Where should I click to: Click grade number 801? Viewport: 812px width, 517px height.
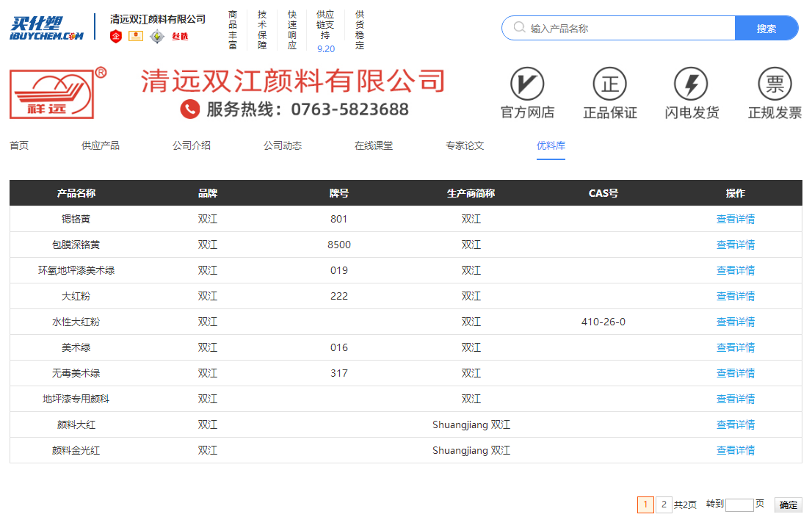339,219
